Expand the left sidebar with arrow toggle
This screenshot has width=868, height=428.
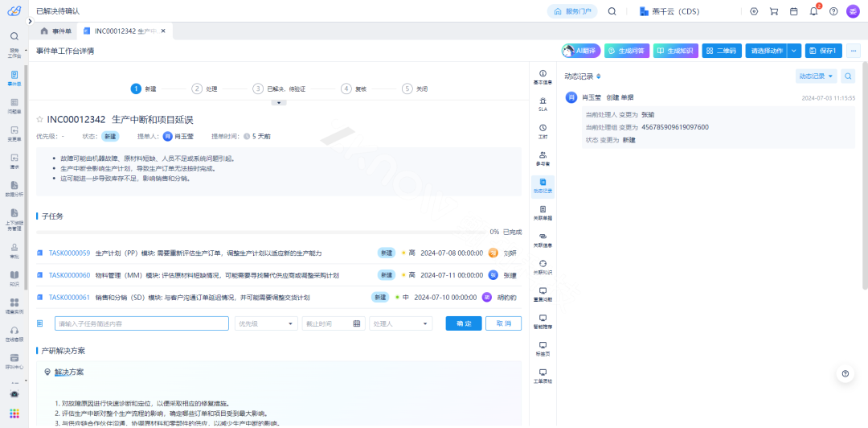(27, 50)
